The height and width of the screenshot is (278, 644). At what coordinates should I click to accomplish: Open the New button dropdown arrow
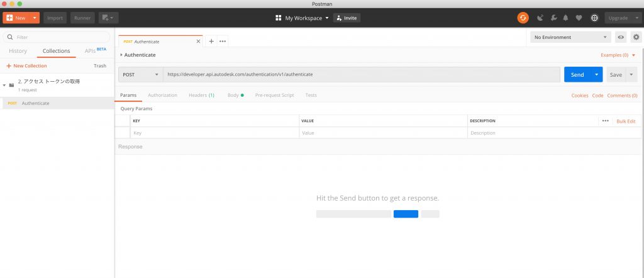[35, 18]
